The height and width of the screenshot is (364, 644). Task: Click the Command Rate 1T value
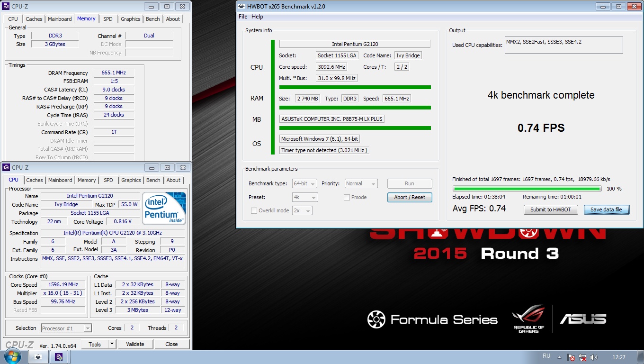pyautogui.click(x=114, y=132)
